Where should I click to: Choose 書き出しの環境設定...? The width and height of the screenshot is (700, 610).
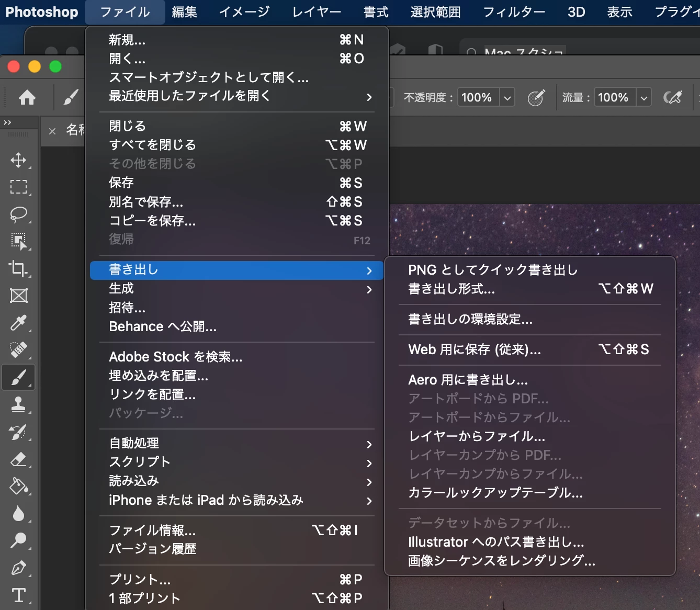click(530, 319)
